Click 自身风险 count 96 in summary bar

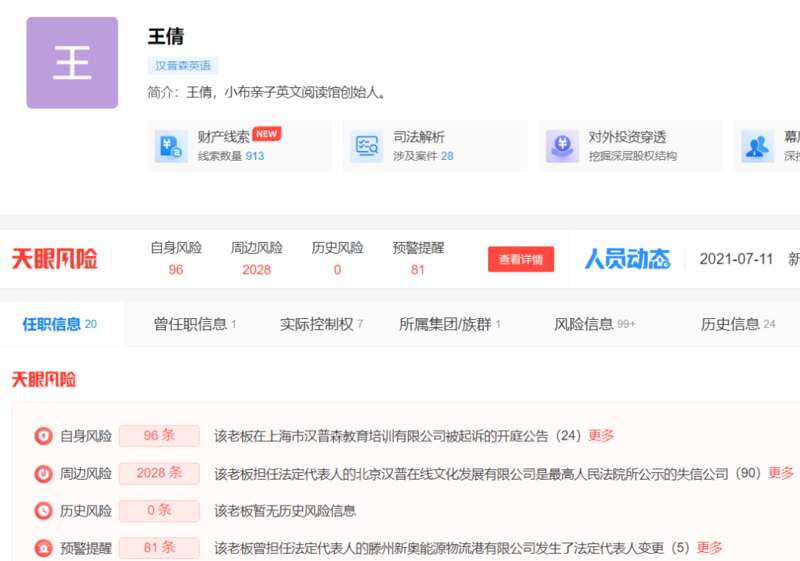click(176, 270)
